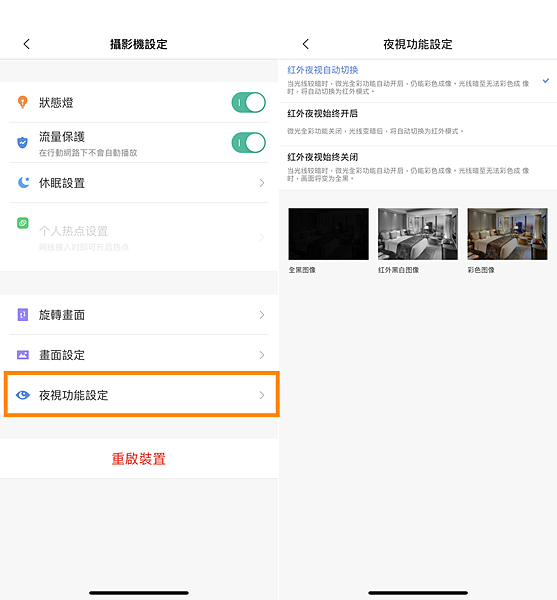The height and width of the screenshot is (600, 557).
Task: Open 旋轉畫面 via its chevron
Action: click(262, 315)
